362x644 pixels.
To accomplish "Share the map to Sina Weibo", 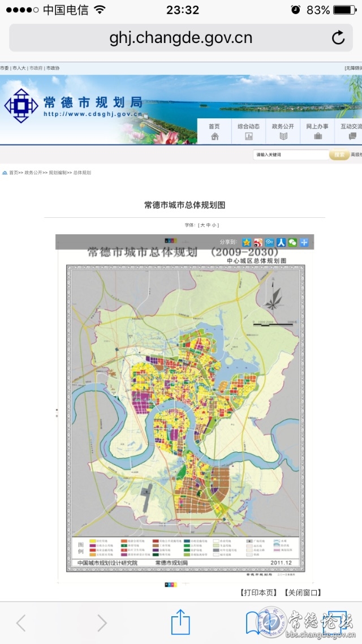I will tap(258, 242).
